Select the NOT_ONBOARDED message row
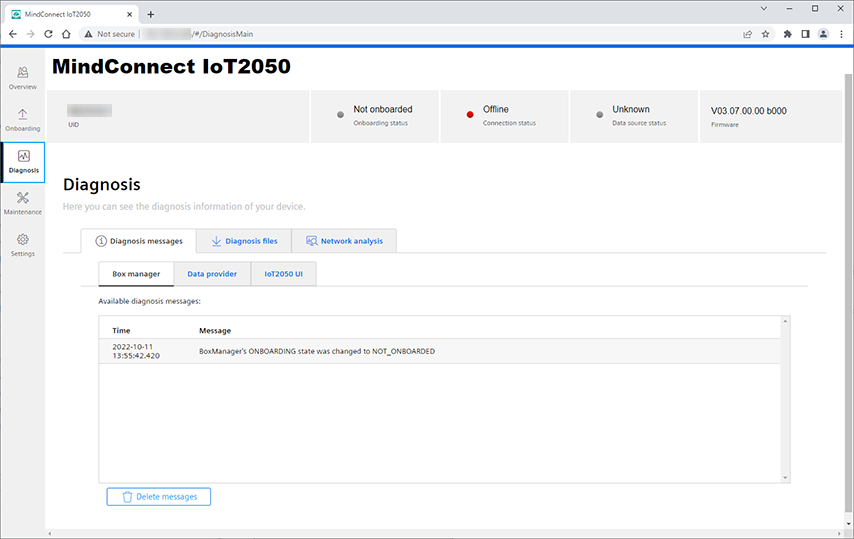Image resolution: width=854 pixels, height=539 pixels. [440, 351]
